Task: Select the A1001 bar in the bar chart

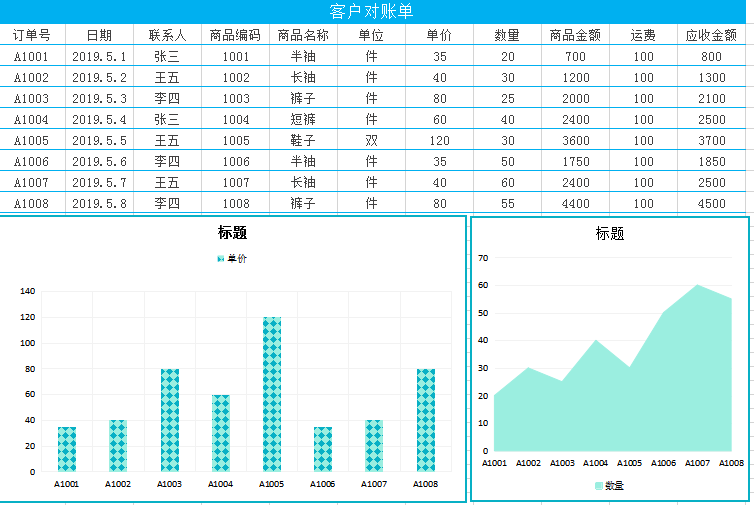Action: 67,449
